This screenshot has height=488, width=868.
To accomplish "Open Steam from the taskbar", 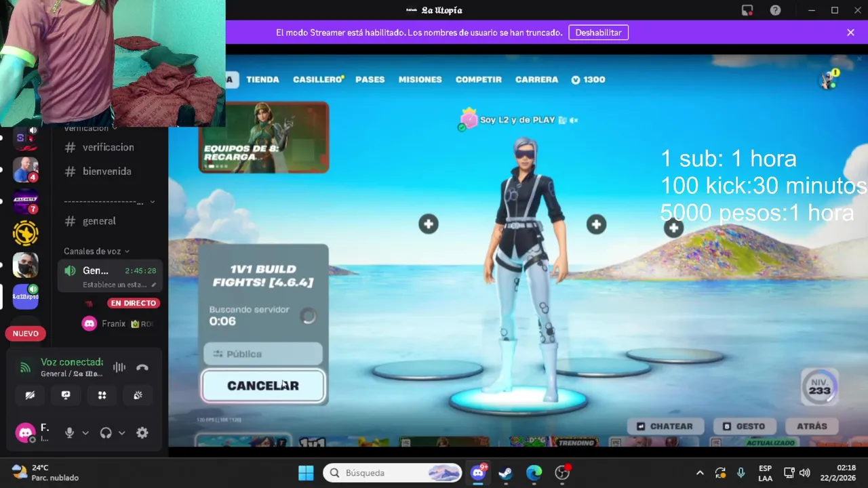I will (505, 472).
